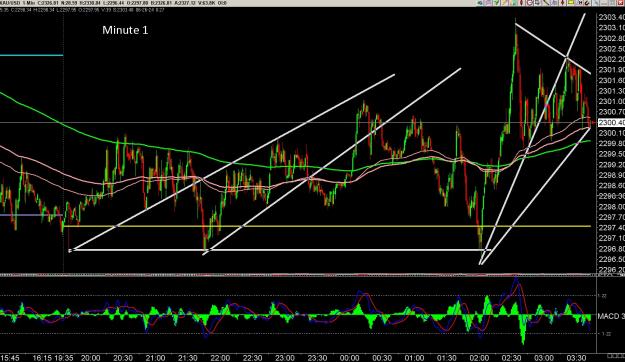This screenshot has width=625, height=362.
Task: Click the yellow highlighted toolbar icon
Action: click(x=571, y=3)
